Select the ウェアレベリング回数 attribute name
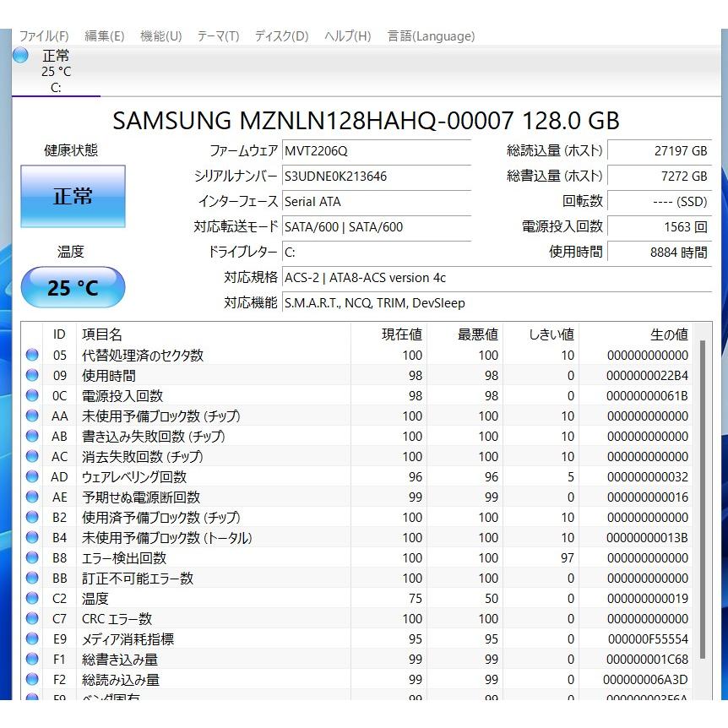The width and height of the screenshot is (728, 728). [x=134, y=477]
